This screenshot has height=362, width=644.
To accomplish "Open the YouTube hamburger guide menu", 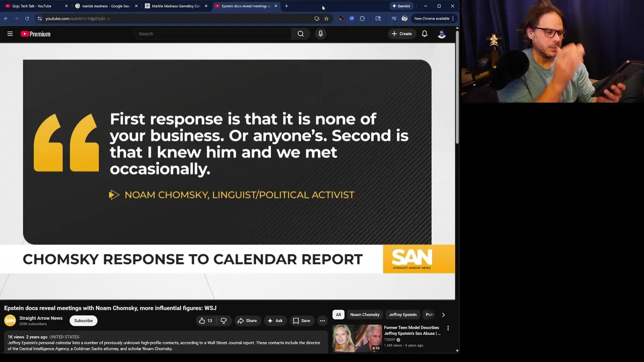I will tap(10, 34).
